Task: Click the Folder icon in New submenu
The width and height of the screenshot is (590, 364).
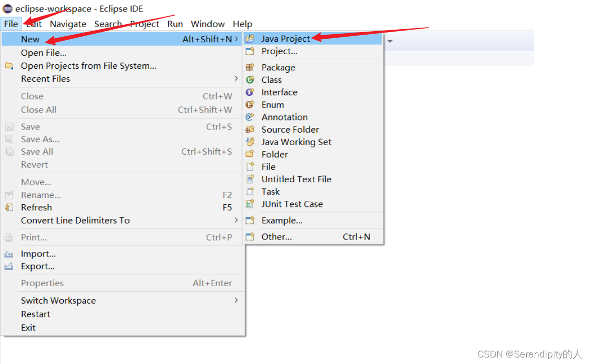Action: [250, 154]
